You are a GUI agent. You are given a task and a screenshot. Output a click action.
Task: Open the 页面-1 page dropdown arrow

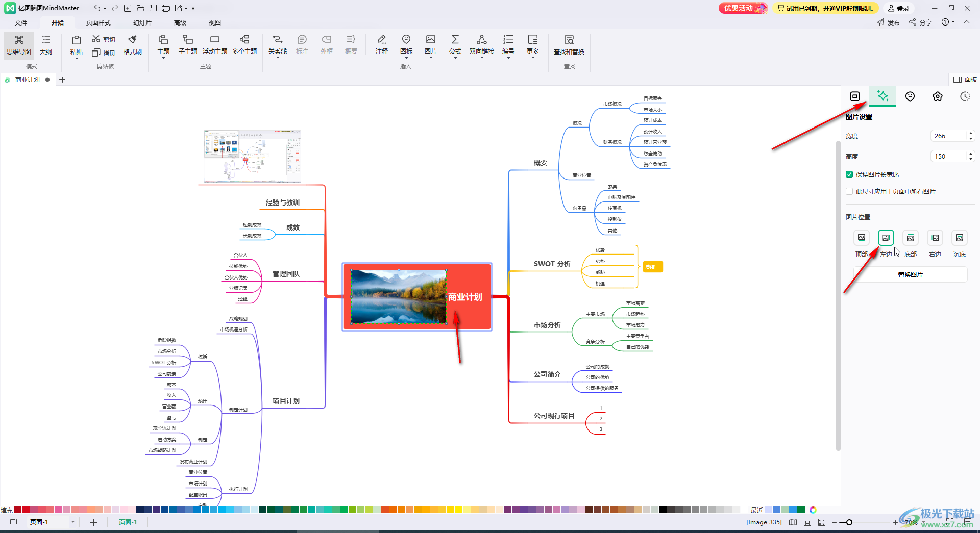tap(73, 522)
